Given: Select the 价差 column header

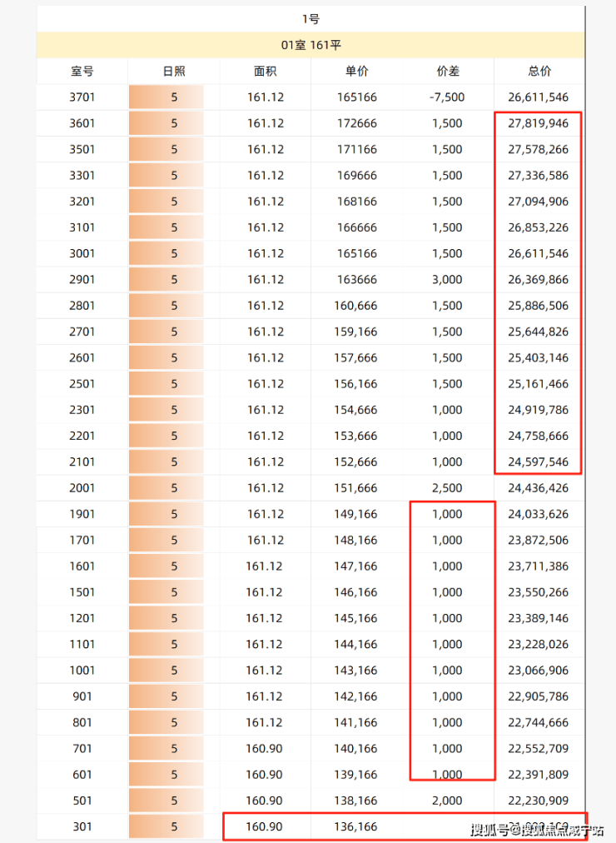Looking at the screenshot, I should (x=448, y=72).
